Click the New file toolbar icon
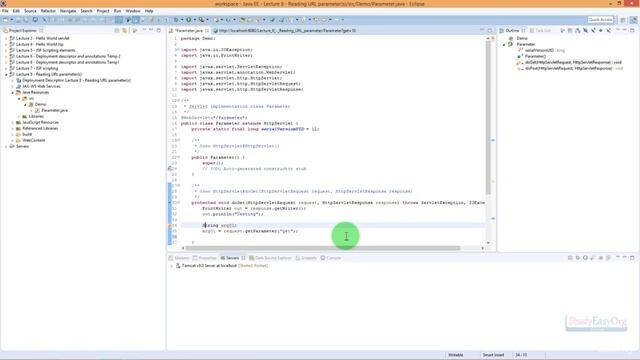The height and width of the screenshot is (360, 640). [x=5, y=20]
